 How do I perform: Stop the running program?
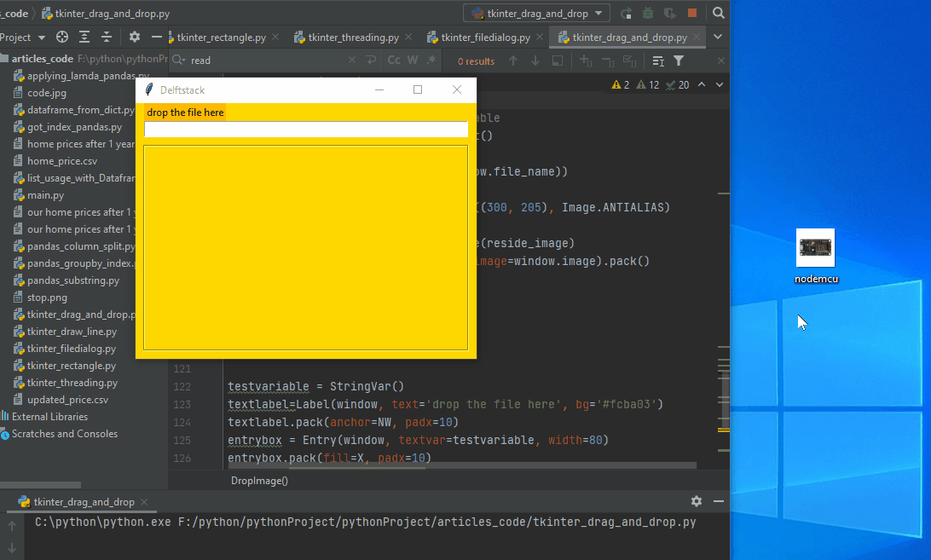coord(692,13)
